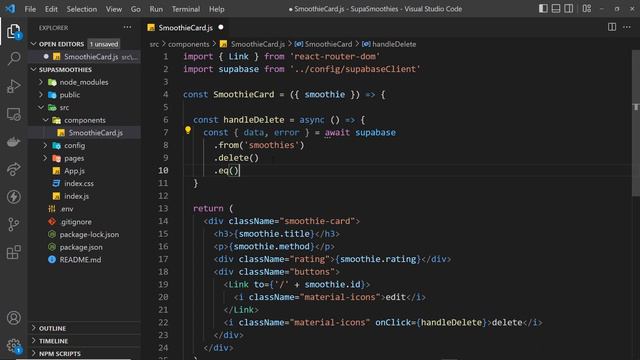This screenshot has width=640, height=360.
Task: Open the Docker whale icon view
Action: [x=14, y=142]
